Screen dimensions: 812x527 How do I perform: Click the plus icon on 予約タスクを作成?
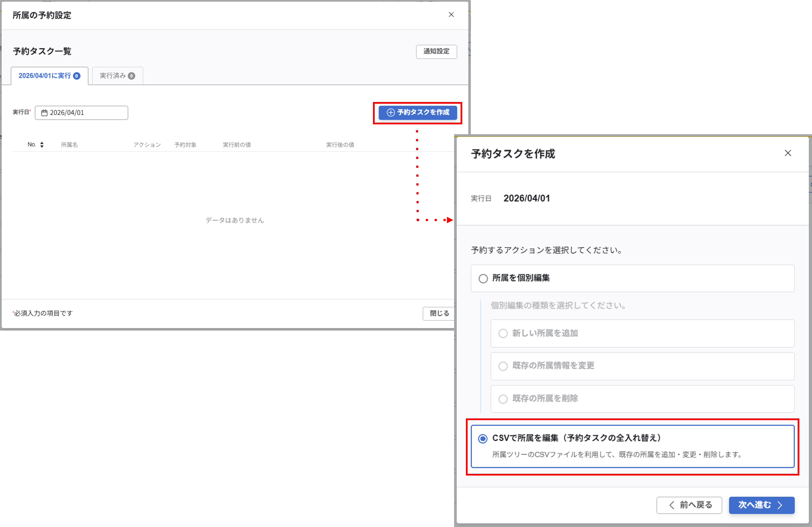pyautogui.click(x=391, y=112)
